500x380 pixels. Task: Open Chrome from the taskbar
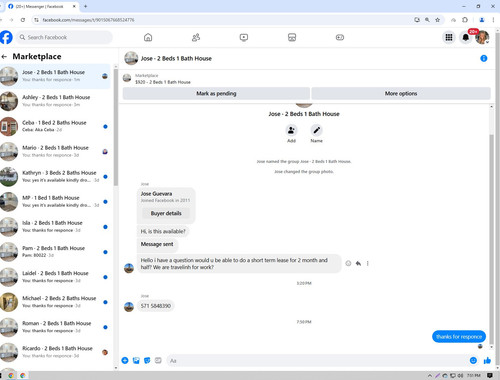[11, 376]
